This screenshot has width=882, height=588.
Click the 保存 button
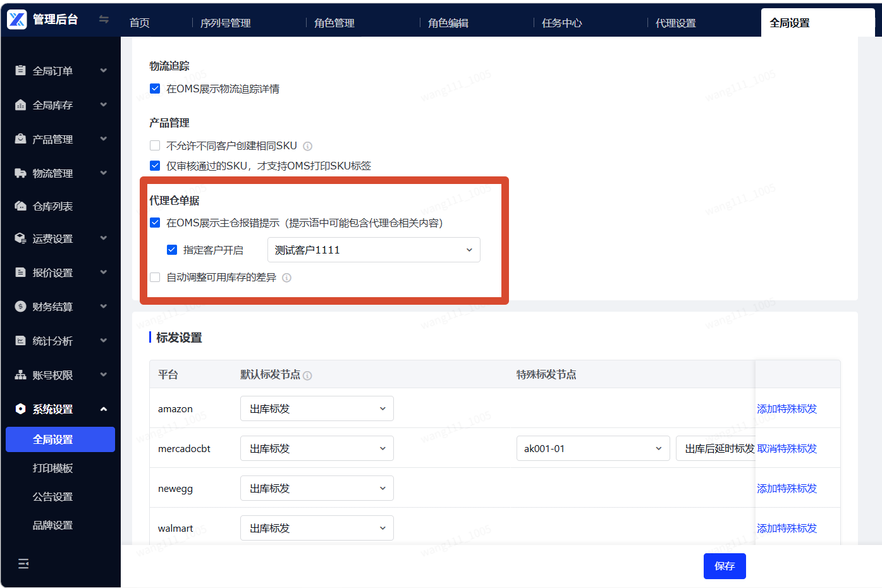[x=725, y=566]
